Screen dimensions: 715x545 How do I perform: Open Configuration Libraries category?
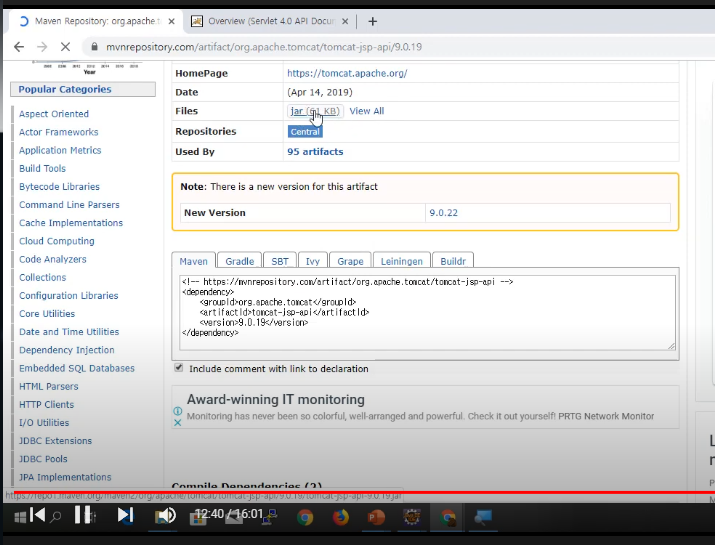[68, 296]
